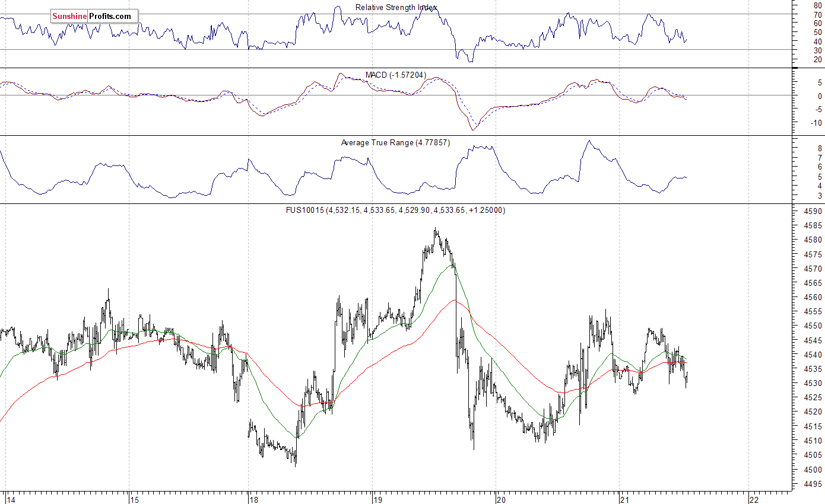Select date label 19 on time axis
The height and width of the screenshot is (504, 825).
378,499
